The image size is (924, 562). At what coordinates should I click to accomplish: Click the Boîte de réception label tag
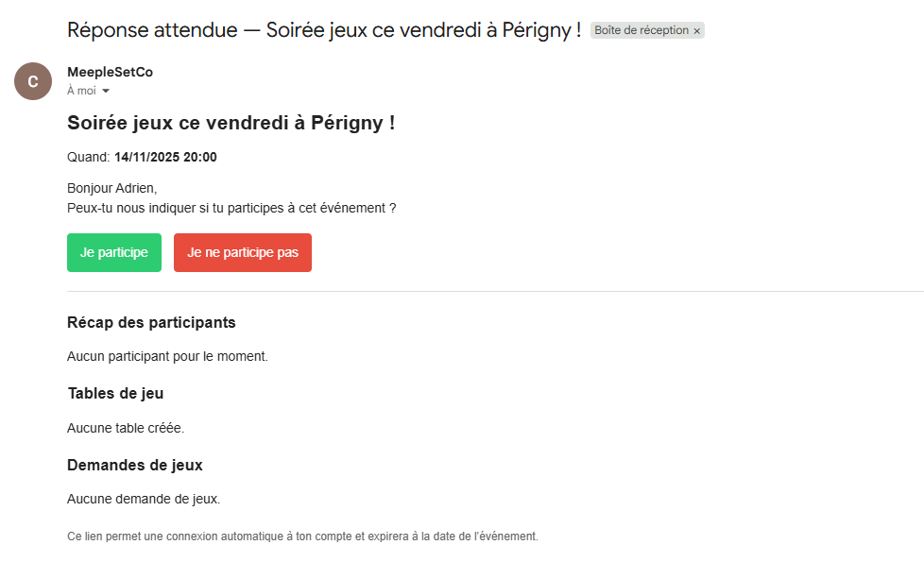[x=642, y=30]
